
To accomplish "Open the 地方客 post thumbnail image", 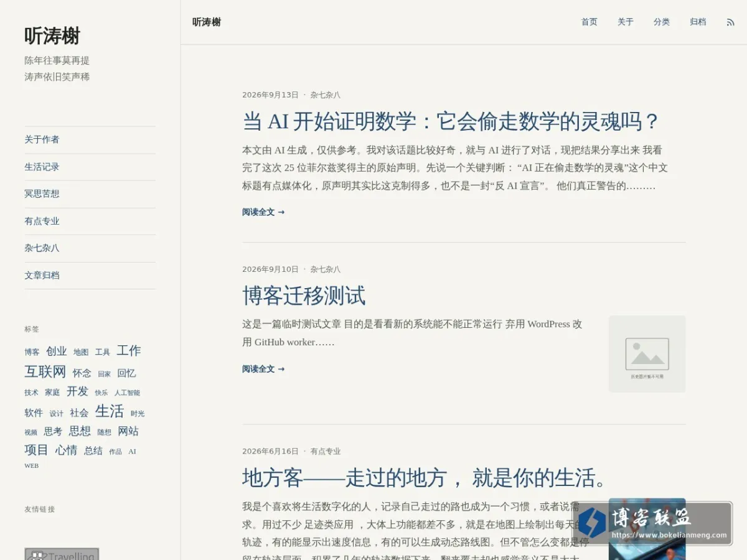I will click(x=647, y=528).
